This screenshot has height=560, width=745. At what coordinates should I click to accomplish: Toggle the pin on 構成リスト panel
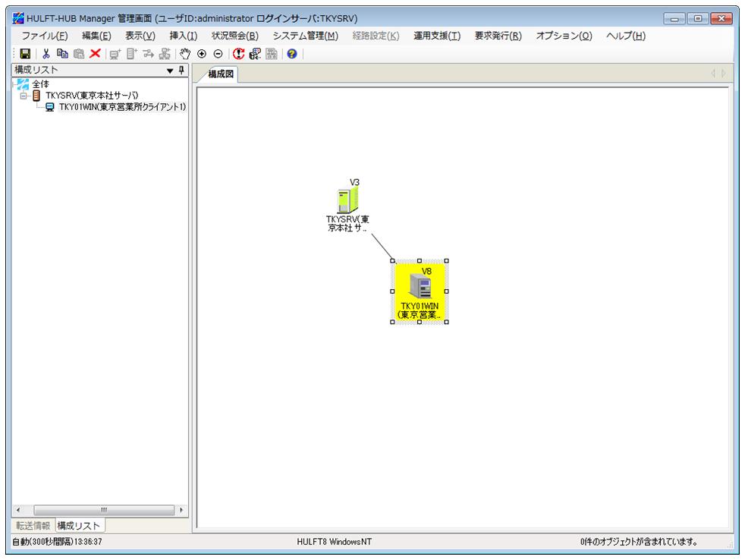[x=181, y=71]
